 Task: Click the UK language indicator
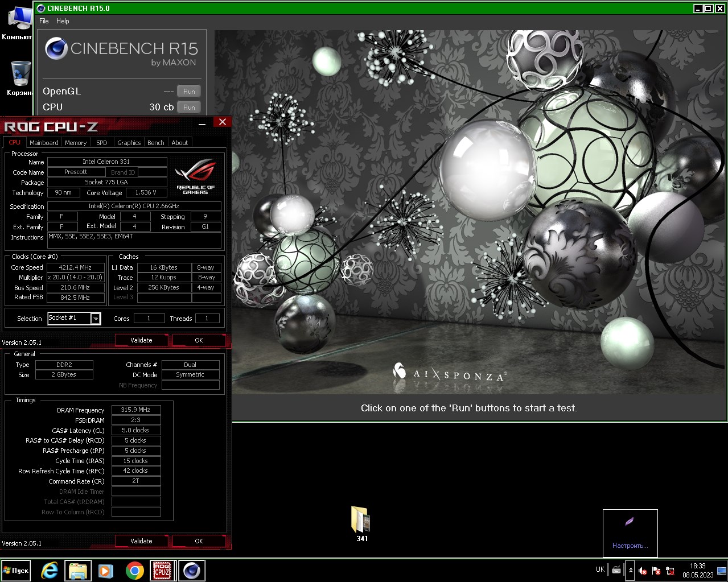click(600, 569)
